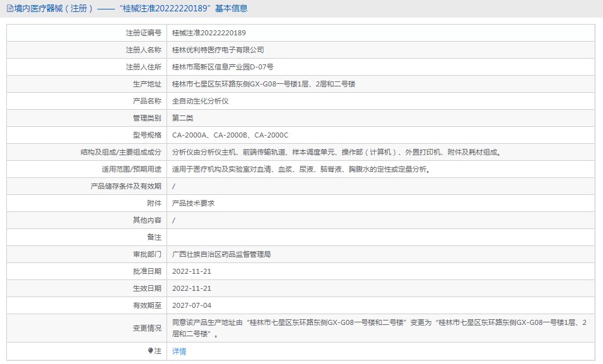Image resolution: width=603 pixels, height=364 pixels.
Task: Select the attachment value 产品技术要求
Action: (x=193, y=203)
